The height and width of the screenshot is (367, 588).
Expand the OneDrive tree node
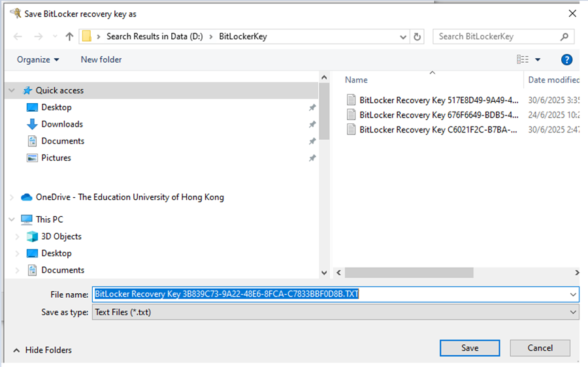coord(12,197)
